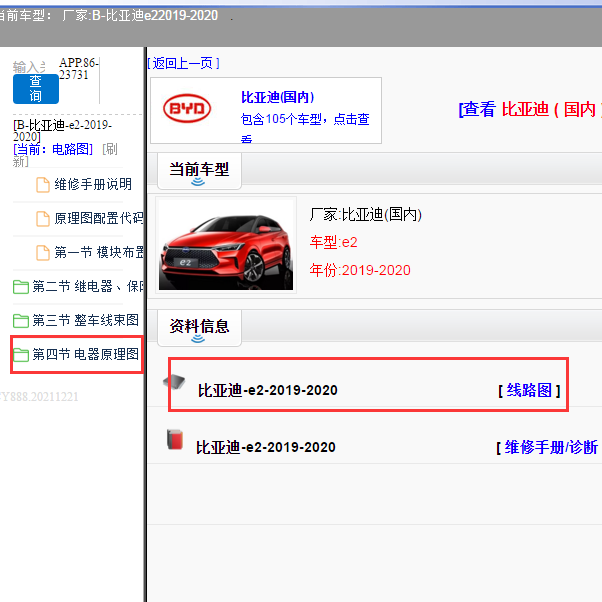Click the gray wiring diagram icon
The height and width of the screenshot is (602, 602).
click(x=174, y=382)
